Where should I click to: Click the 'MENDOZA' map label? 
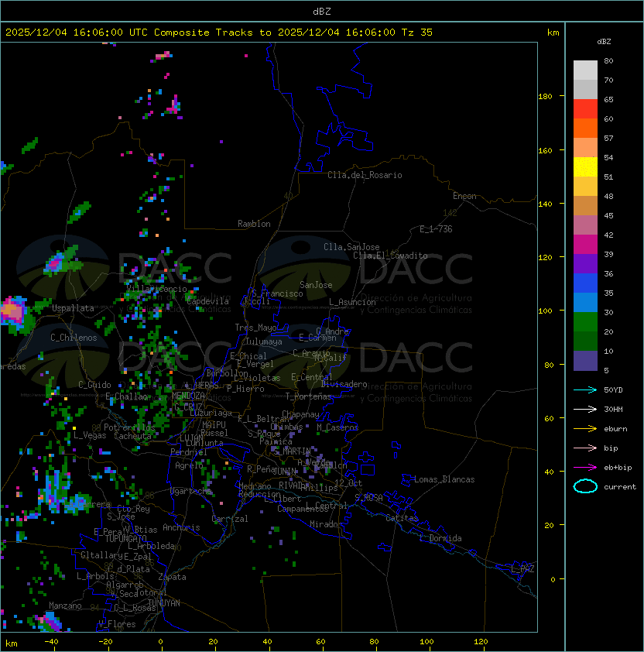coord(188,395)
